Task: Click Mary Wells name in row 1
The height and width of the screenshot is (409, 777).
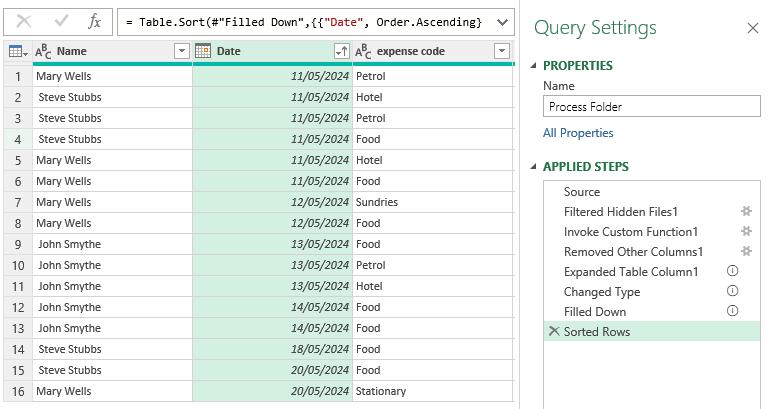Action: [63, 76]
